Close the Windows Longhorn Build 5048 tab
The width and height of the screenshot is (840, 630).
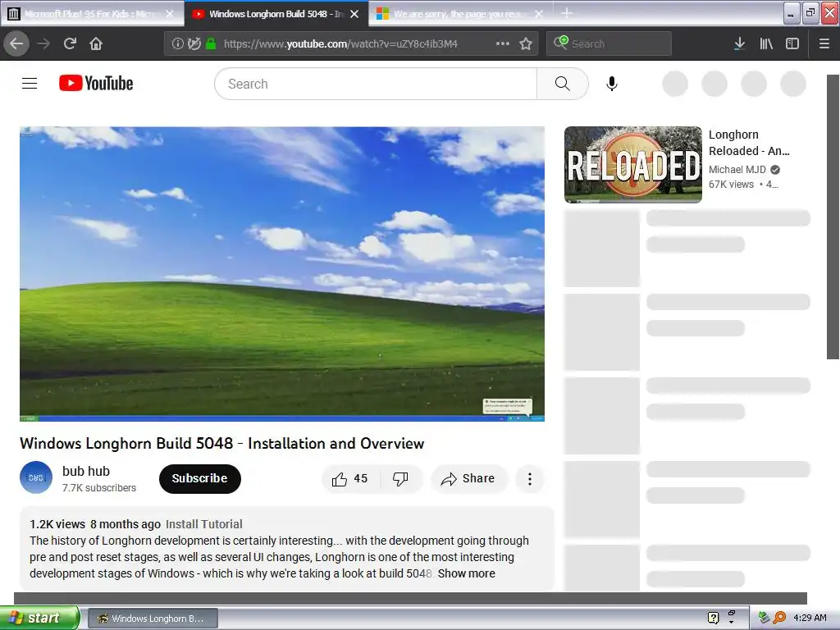354,14
